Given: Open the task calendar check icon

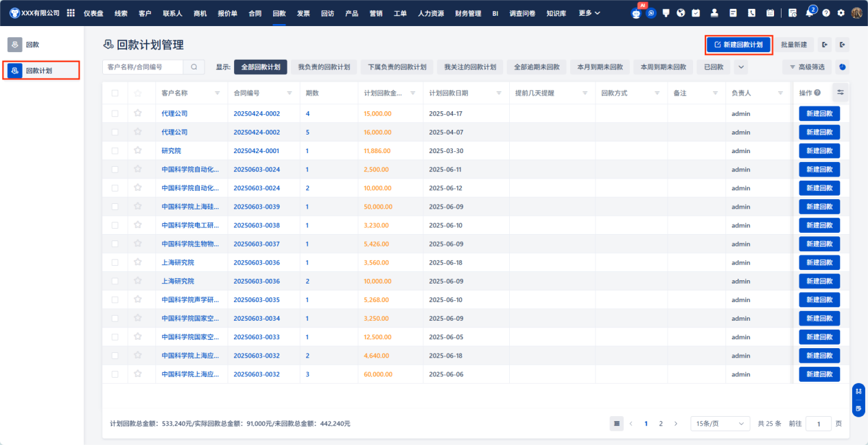Looking at the screenshot, I should pos(696,13).
